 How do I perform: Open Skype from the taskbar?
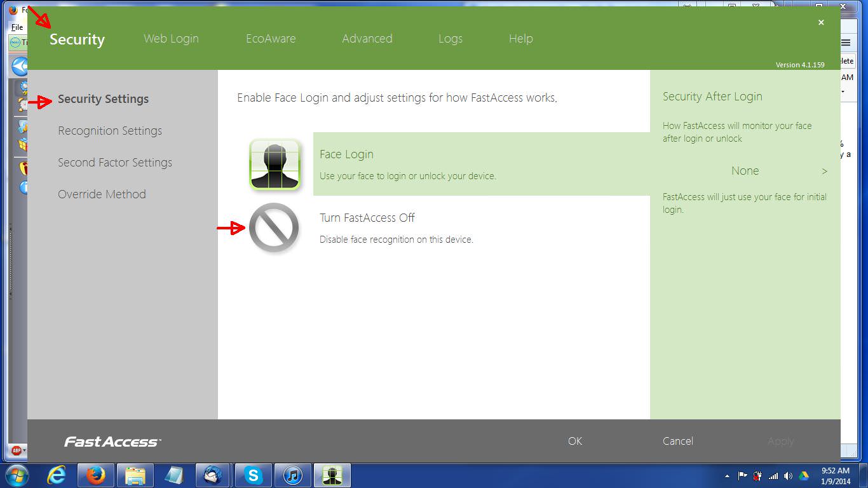253,475
